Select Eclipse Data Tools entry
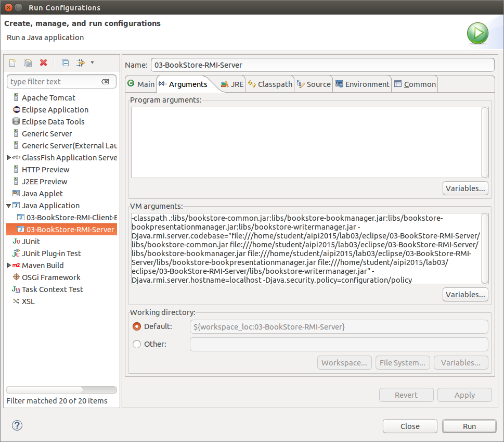504x442 pixels. [53, 122]
